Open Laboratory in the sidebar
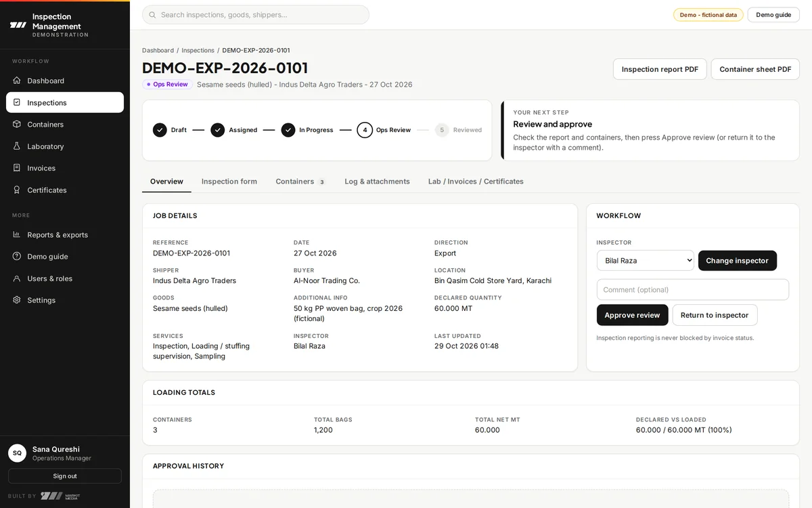The image size is (812, 508). click(x=65, y=146)
